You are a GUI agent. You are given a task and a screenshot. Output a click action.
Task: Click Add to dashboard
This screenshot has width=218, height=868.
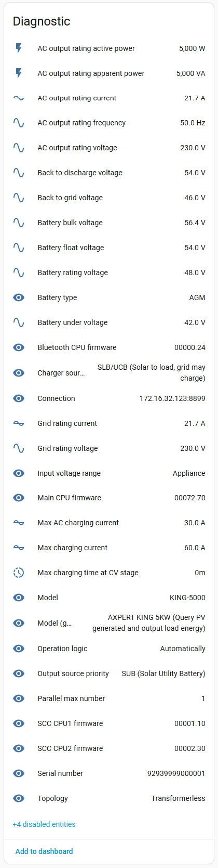point(44,851)
